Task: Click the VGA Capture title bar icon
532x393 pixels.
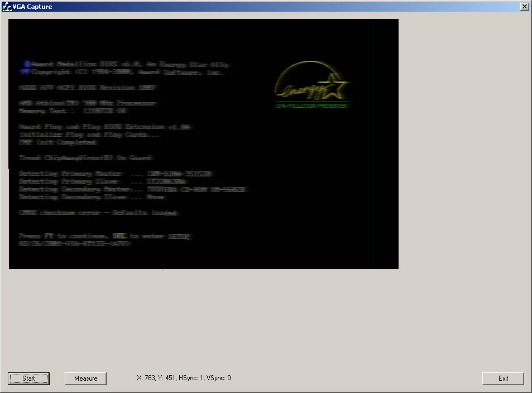Action: coord(7,7)
